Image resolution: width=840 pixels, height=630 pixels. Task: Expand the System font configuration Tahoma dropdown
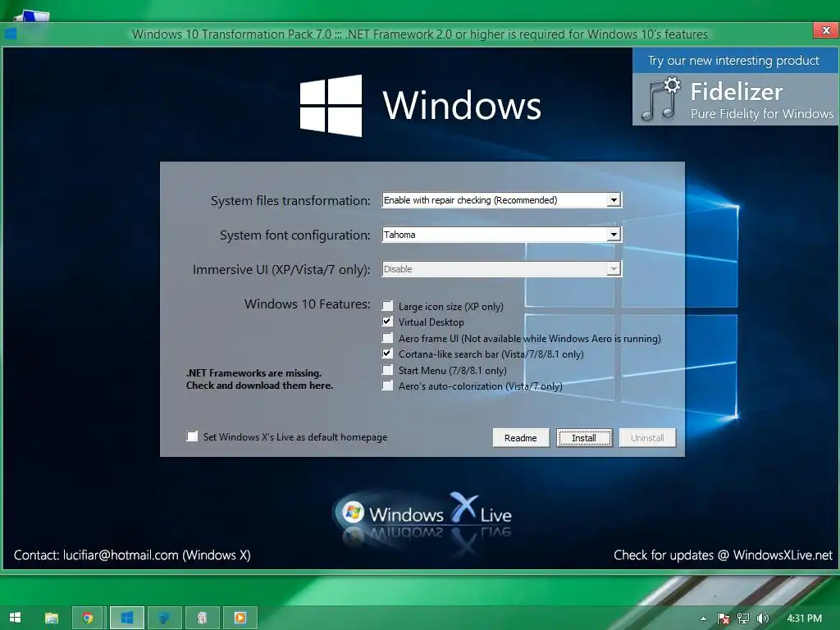(x=501, y=235)
